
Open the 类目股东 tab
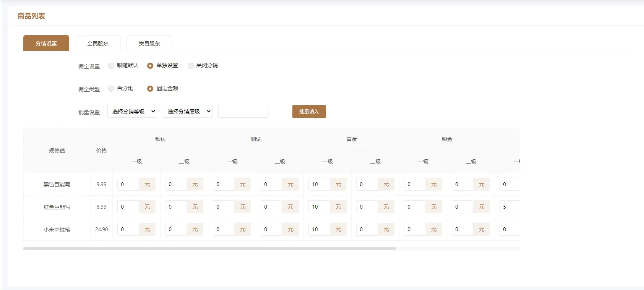[149, 43]
